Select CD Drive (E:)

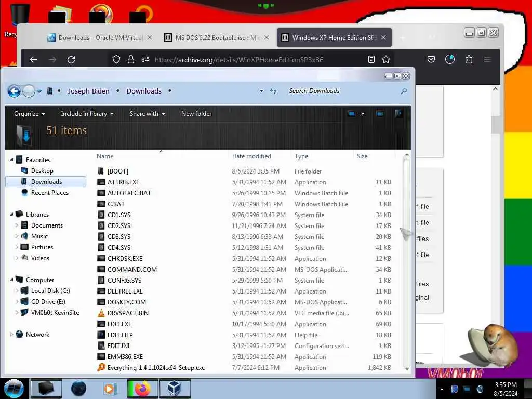pos(48,302)
